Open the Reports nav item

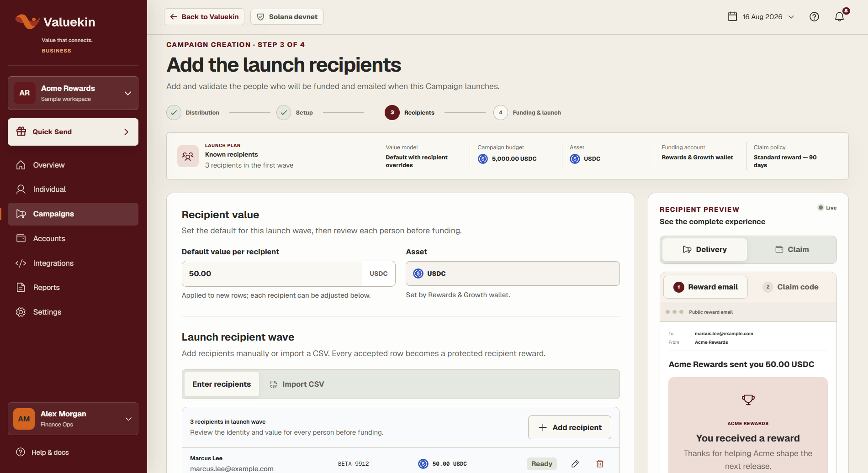(x=73, y=287)
